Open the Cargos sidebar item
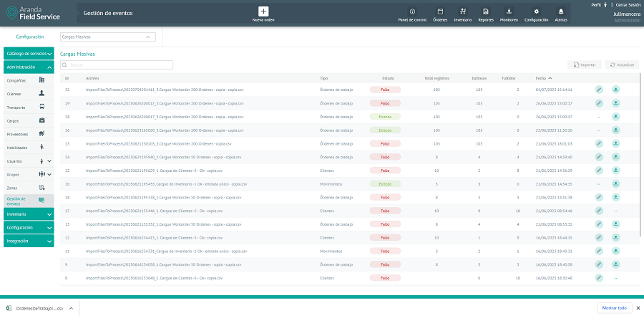 (x=29, y=120)
